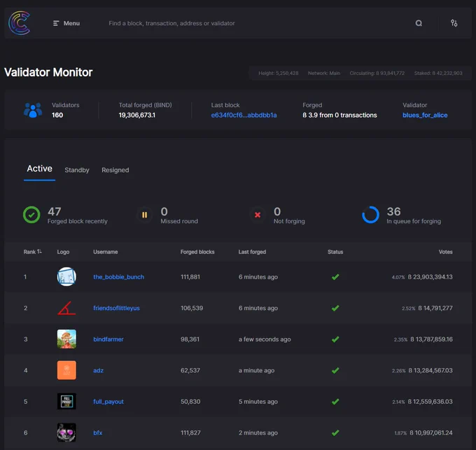Click bindfarmer farmer avatar logo

66,339
